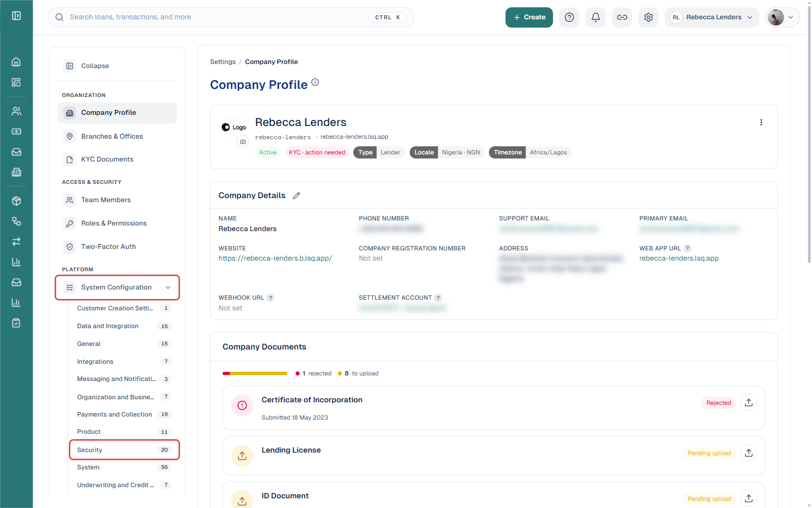Click the Certificate of Incorporation row title

pyautogui.click(x=312, y=400)
